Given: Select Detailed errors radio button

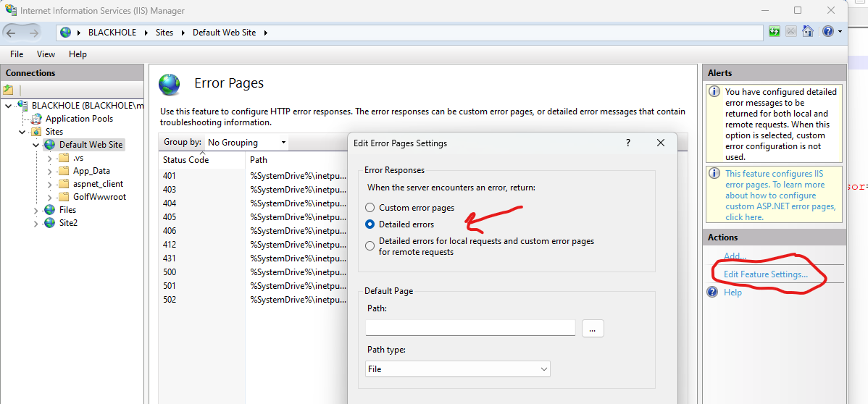Looking at the screenshot, I should (370, 224).
